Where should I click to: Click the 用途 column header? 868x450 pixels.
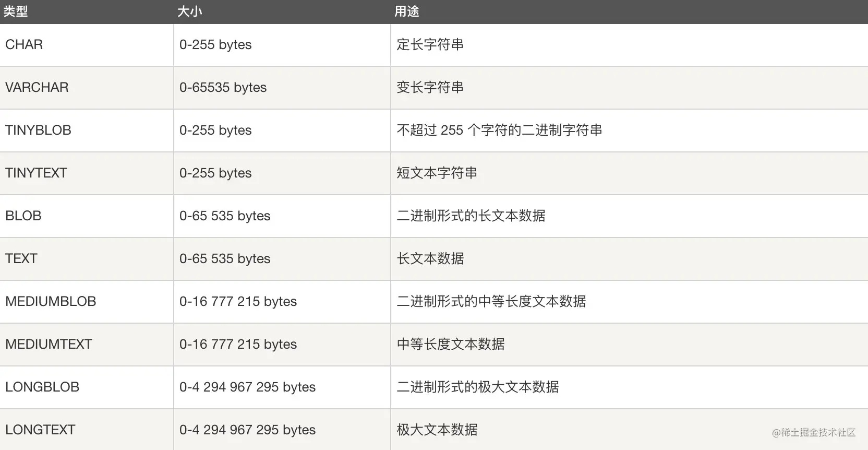[x=406, y=11]
